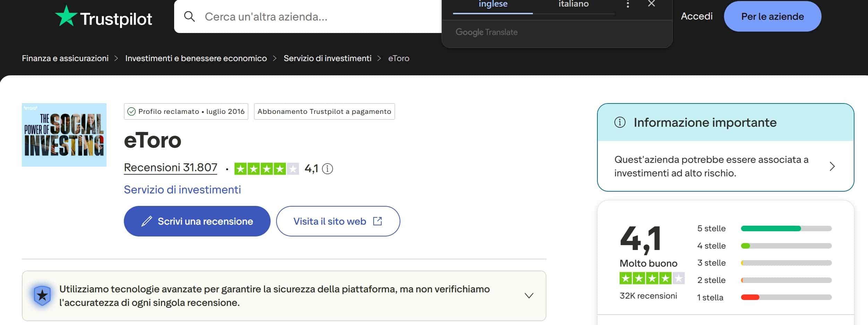868x325 pixels.
Task: Click the shield star security icon
Action: click(42, 295)
